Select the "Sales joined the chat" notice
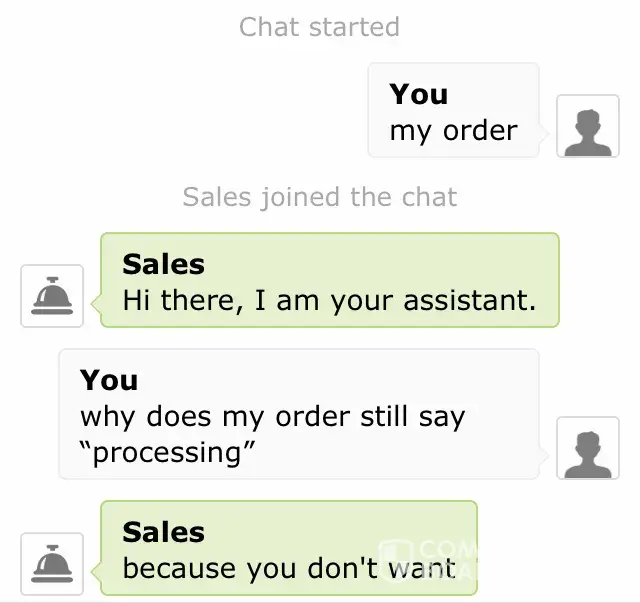 point(319,197)
